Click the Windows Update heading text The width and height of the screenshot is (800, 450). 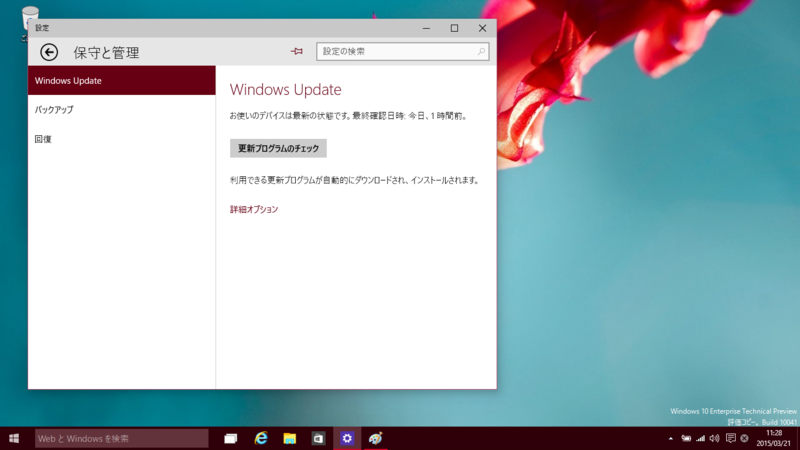point(285,90)
